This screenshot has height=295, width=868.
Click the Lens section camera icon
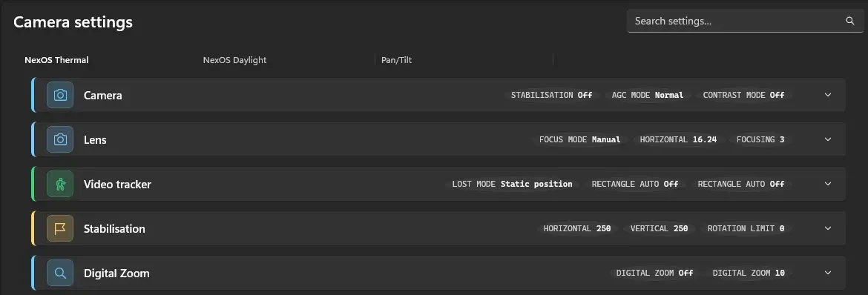coord(60,139)
